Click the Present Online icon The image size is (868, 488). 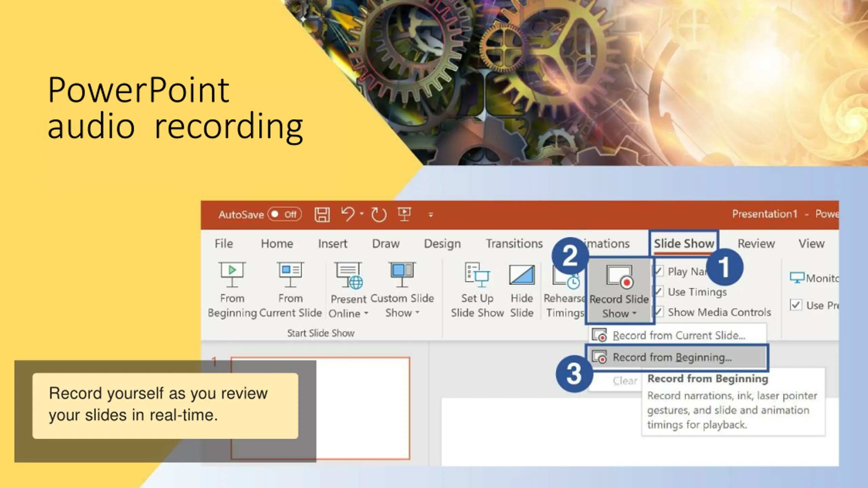click(349, 275)
